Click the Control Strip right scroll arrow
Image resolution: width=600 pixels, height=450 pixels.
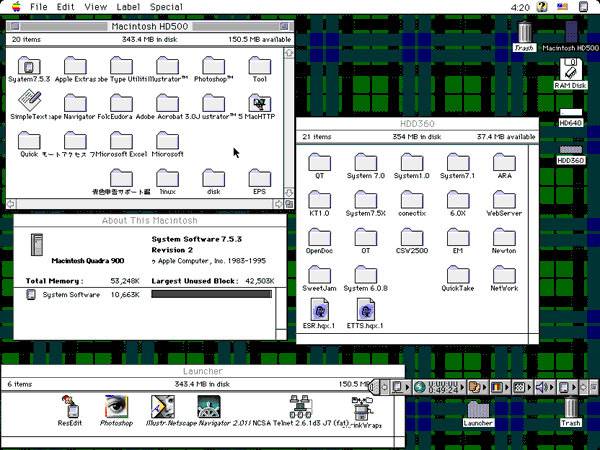pyautogui.click(x=583, y=387)
